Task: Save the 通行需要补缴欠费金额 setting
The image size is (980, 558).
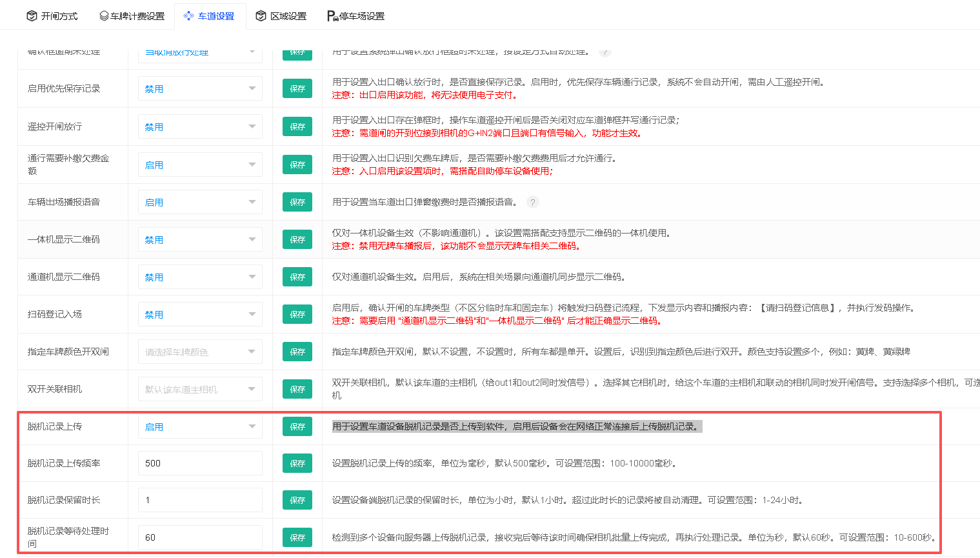Action: click(297, 165)
